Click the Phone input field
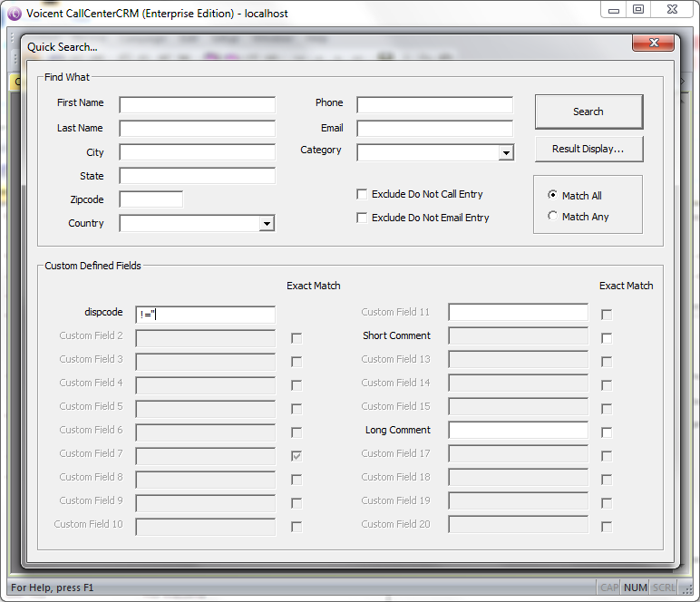 (x=434, y=105)
